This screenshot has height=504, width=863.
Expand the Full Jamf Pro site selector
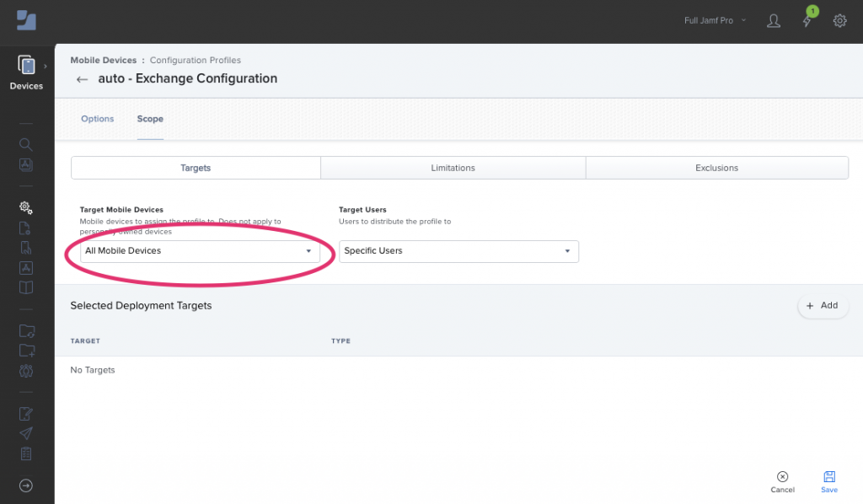coord(714,20)
